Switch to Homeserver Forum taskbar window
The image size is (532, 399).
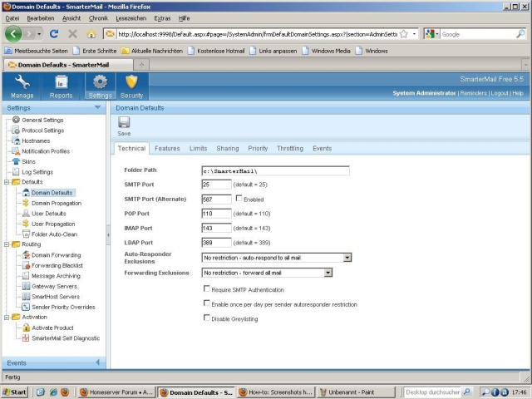pyautogui.click(x=116, y=392)
